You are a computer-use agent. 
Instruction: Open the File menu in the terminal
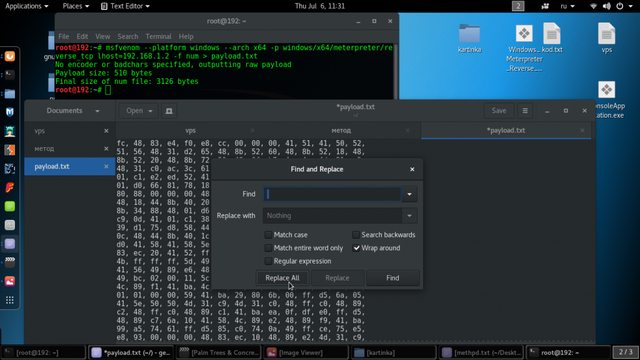(64, 36)
